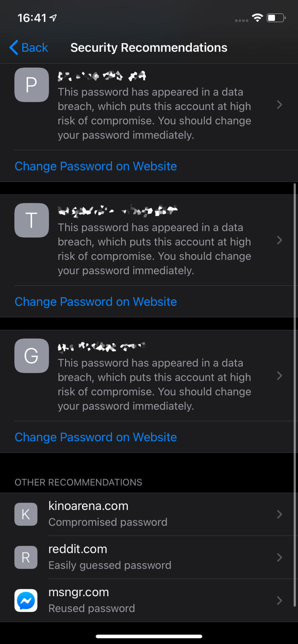Tap the "G" account avatar icon

32,356
